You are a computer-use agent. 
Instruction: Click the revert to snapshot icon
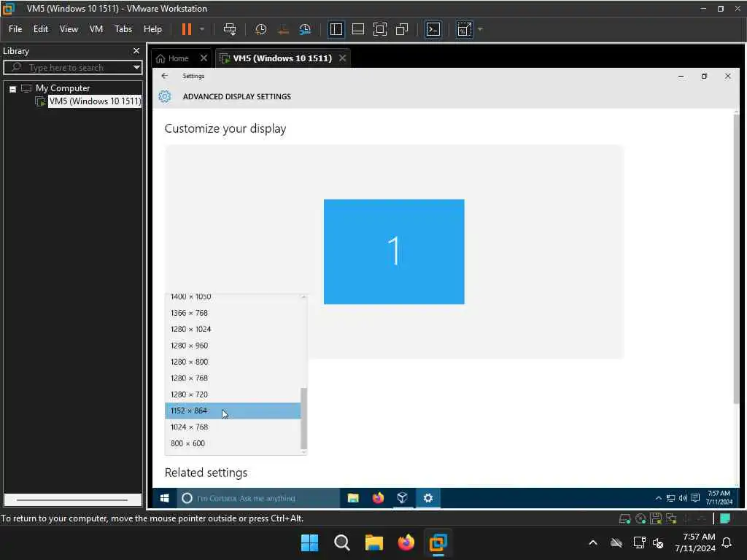[283, 29]
